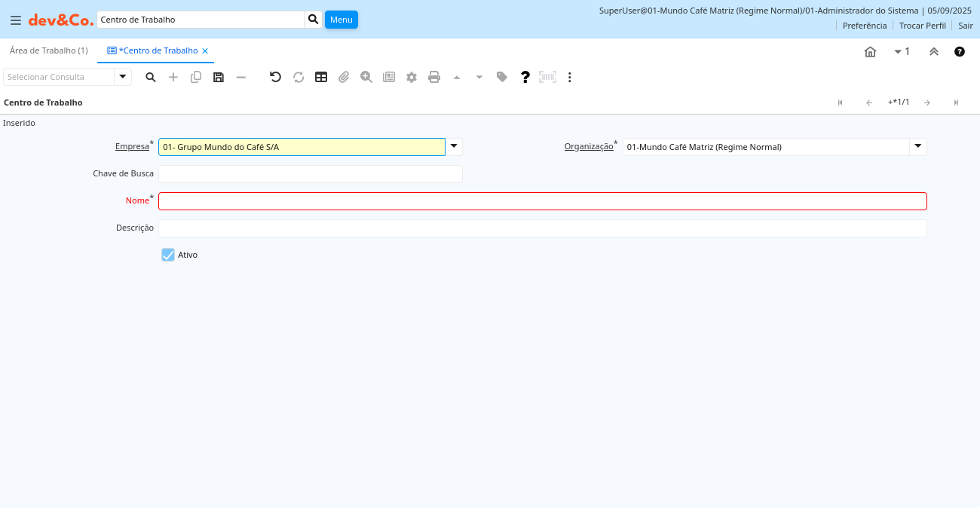Click the Save record icon

point(219,77)
